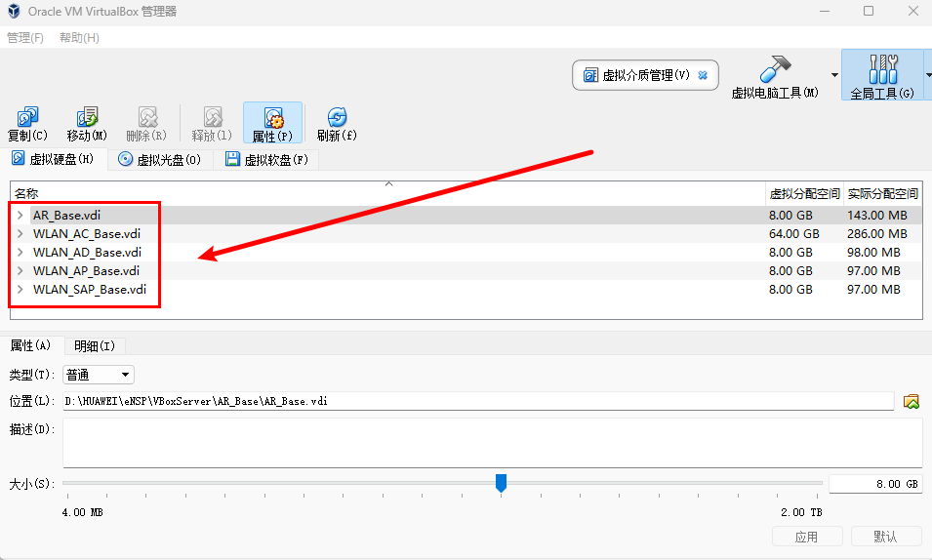Expand the WLAN_AD_Base.vdi tree row
Viewport: 932px width, 560px height.
click(x=20, y=252)
